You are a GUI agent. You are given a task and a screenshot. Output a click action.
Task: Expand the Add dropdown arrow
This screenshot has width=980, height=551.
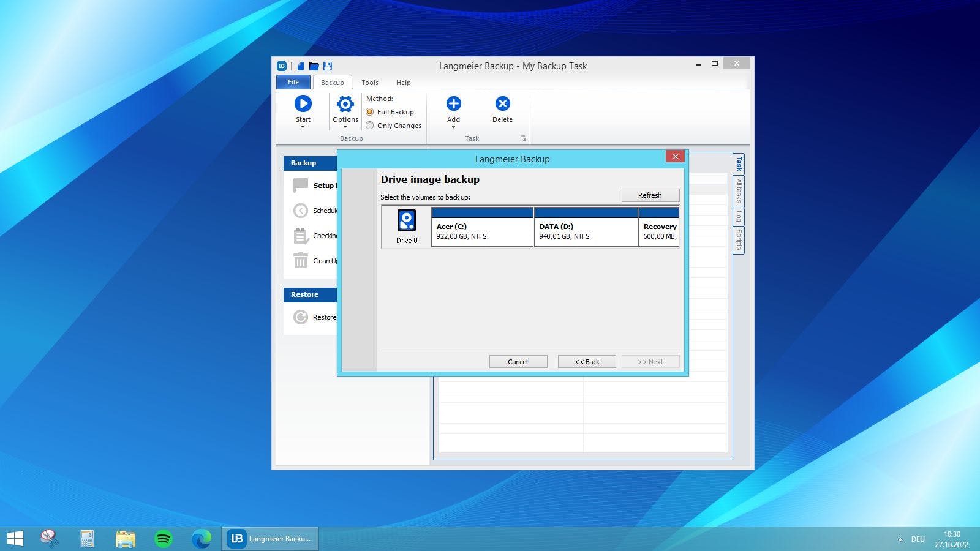tap(453, 127)
